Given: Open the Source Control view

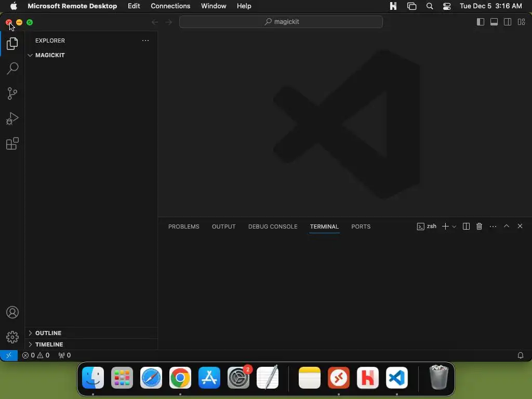Looking at the screenshot, I should coord(12,94).
